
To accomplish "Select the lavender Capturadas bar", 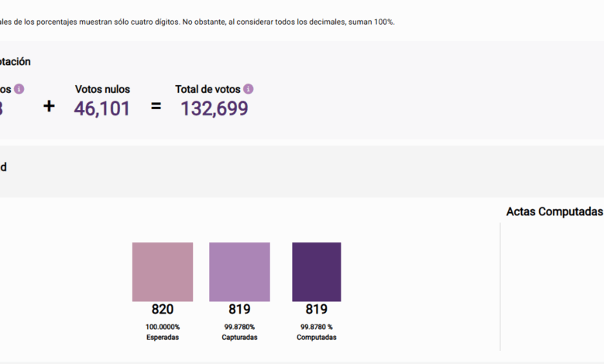I will pos(239,272).
